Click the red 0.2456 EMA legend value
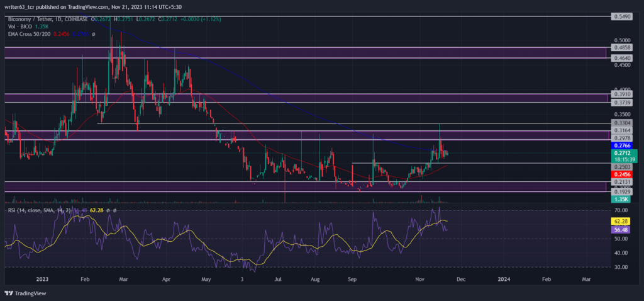The width and height of the screenshot is (644, 301). [x=60, y=34]
